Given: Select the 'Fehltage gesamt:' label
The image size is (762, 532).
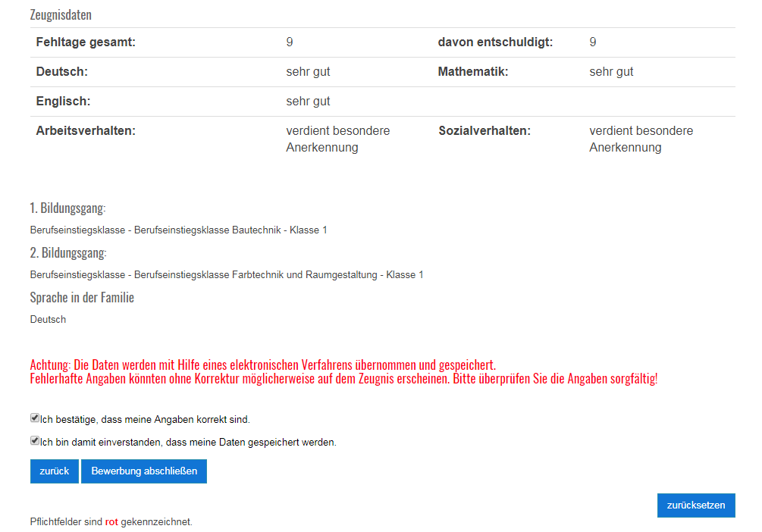Looking at the screenshot, I should pos(86,42).
